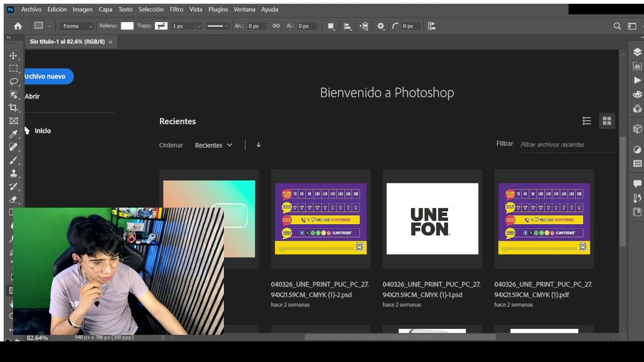Expand the left toolbar double arrows
Screen dimensions: 644x362
coord(8,38)
